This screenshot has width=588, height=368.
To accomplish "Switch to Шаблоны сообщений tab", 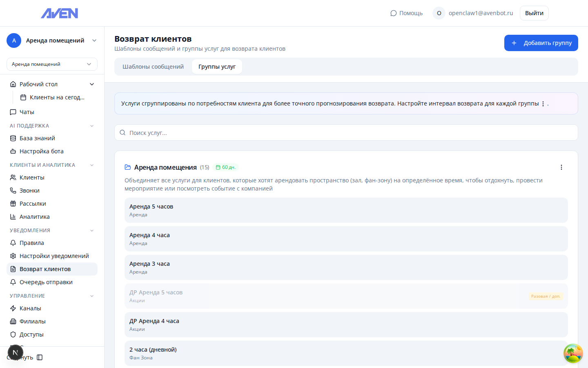I will pos(153,67).
